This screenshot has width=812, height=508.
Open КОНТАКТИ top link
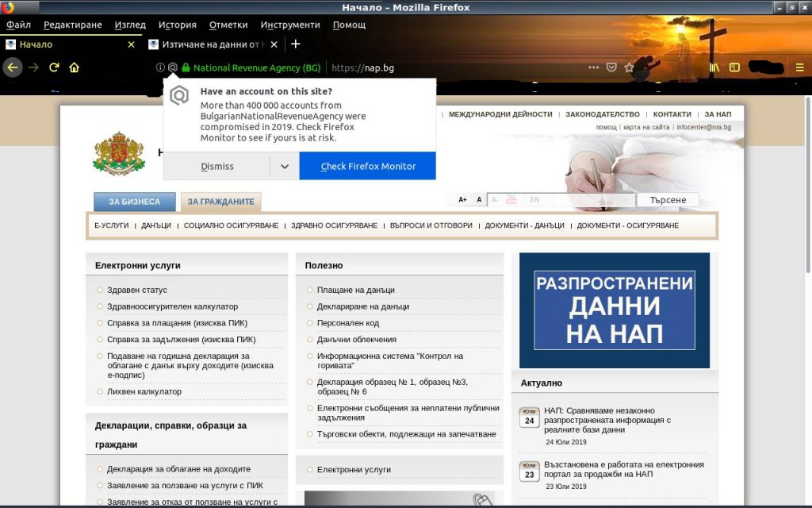coord(672,114)
